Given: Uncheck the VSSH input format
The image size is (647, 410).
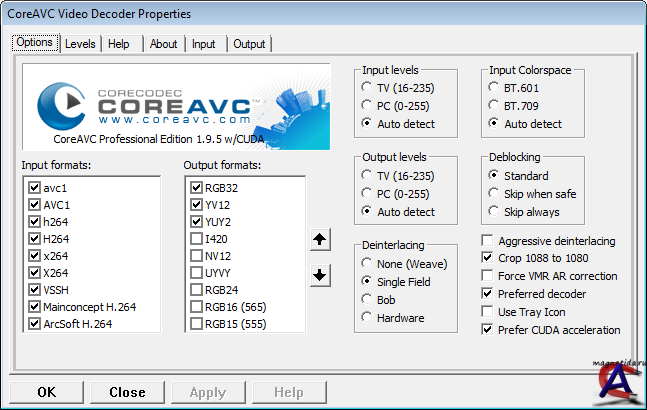Looking at the screenshot, I should [35, 289].
